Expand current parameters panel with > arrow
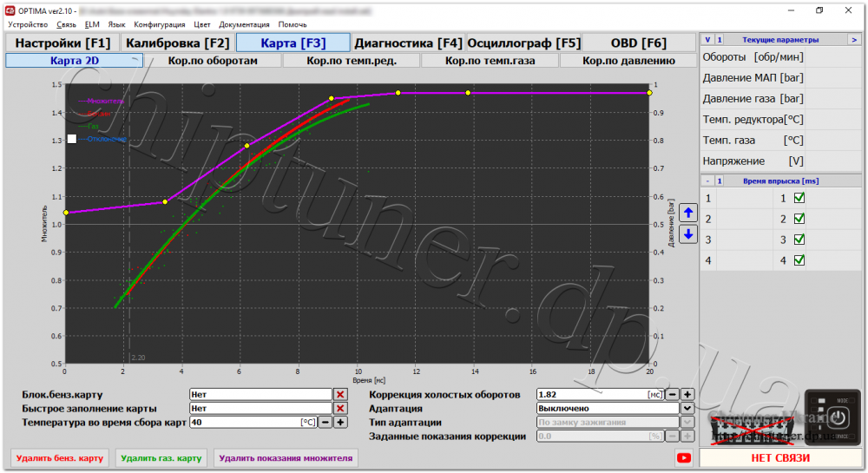 tap(854, 40)
